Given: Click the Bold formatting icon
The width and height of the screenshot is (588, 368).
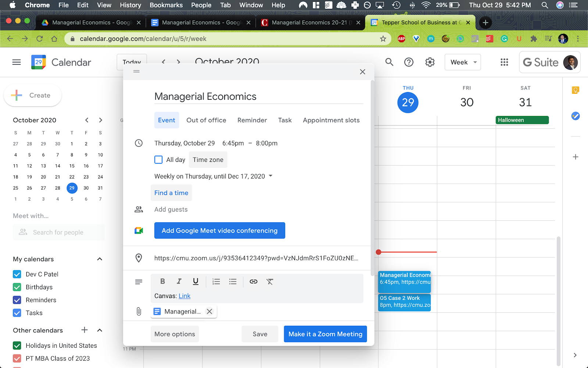Looking at the screenshot, I should pos(162,282).
